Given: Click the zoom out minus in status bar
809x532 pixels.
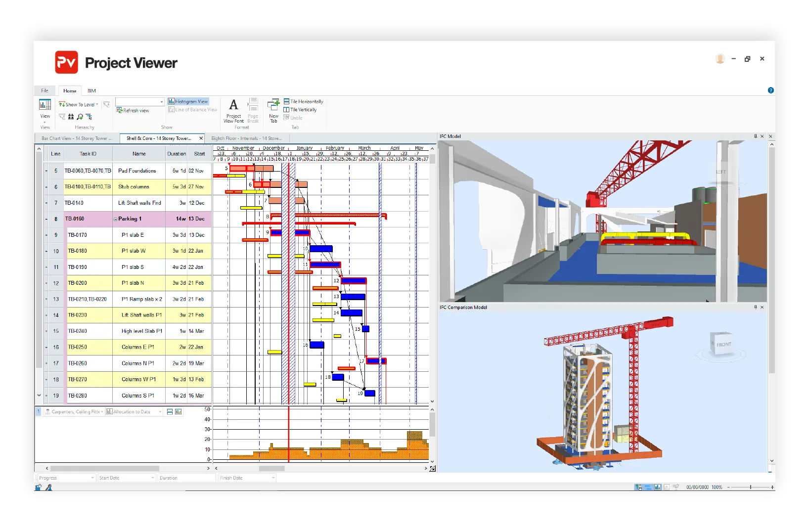Looking at the screenshot, I should coord(728,487).
